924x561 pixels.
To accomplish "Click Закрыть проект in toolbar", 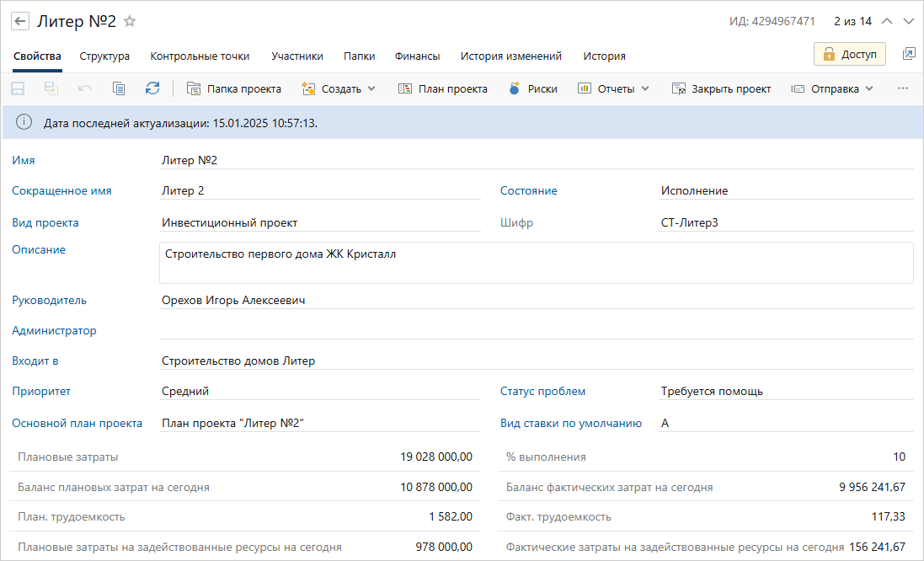I will 721,88.
